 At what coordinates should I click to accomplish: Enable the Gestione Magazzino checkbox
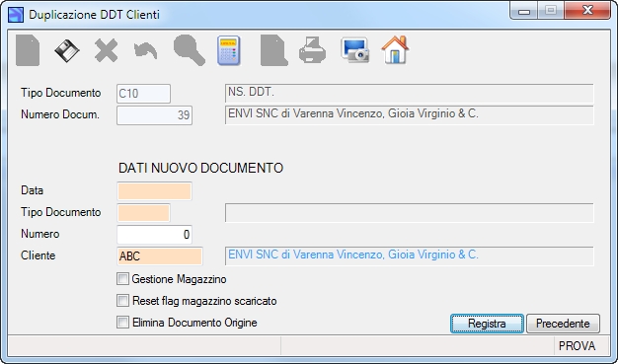pyautogui.click(x=122, y=279)
